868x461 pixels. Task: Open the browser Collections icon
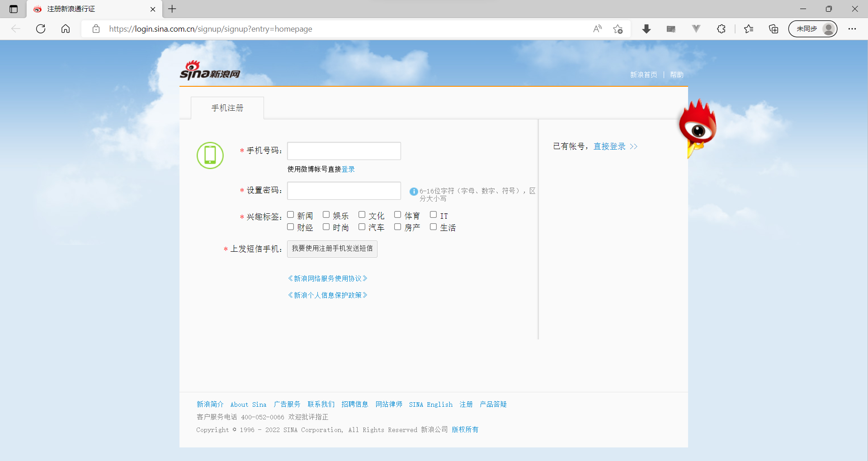point(773,28)
